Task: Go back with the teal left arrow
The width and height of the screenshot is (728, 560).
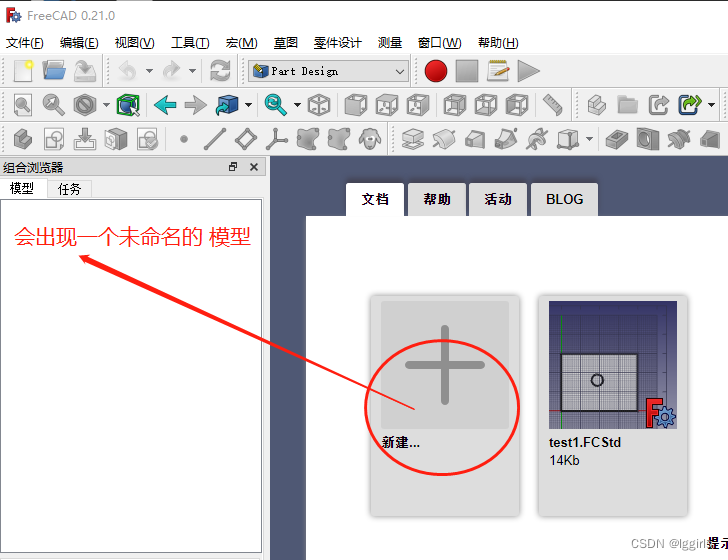Action: pos(165,105)
